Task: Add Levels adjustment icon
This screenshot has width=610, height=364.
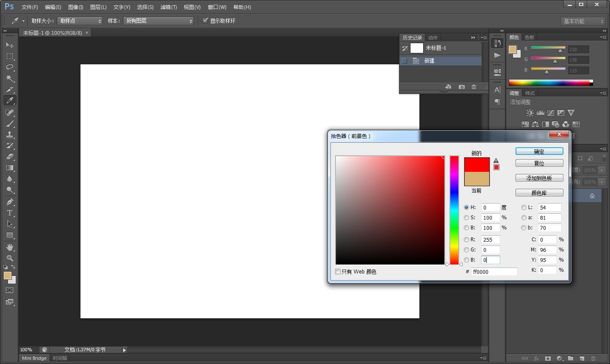Action: coord(540,113)
